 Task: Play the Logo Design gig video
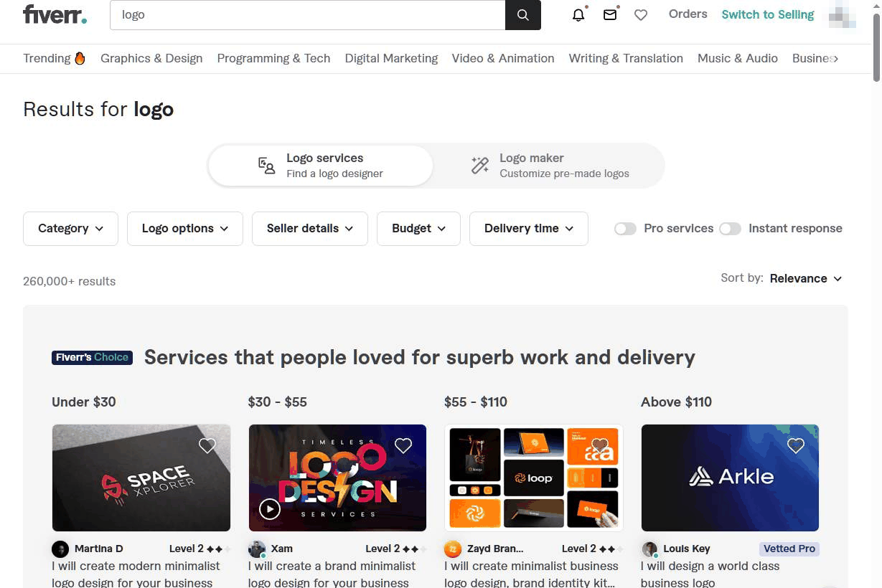[270, 510]
